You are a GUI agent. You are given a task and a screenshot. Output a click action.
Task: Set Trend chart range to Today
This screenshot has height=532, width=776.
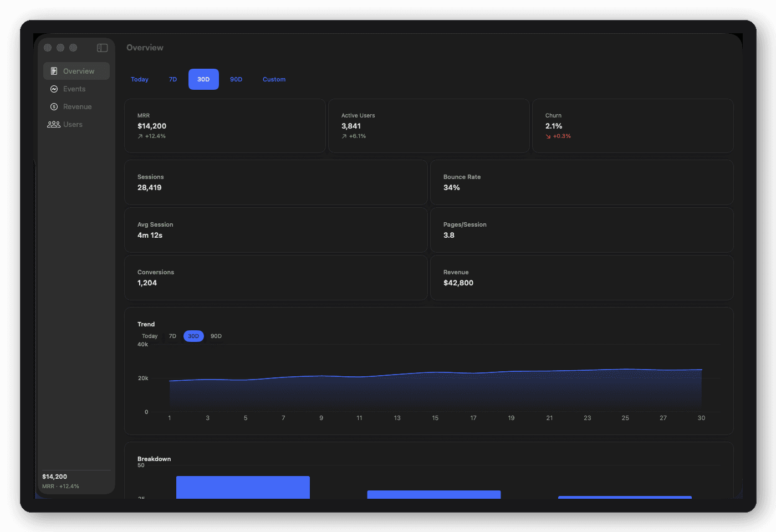pyautogui.click(x=150, y=336)
